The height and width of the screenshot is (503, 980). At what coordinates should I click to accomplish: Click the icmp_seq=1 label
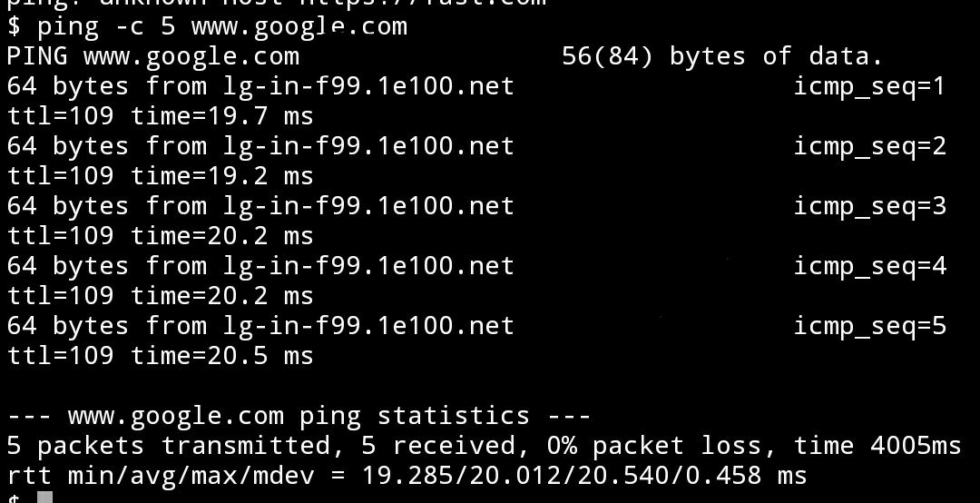pos(869,86)
